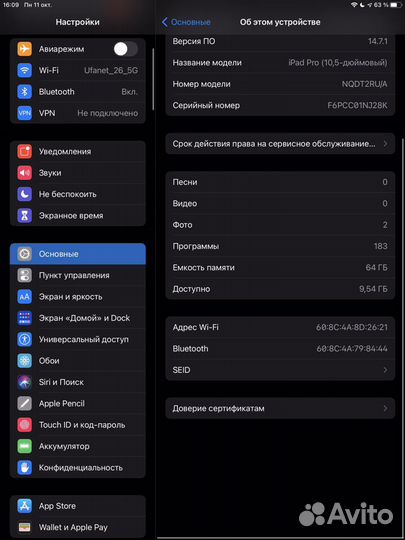Tap the Версия ПО value 14.7.1
The width and height of the screenshot is (405, 540).
pos(378,41)
